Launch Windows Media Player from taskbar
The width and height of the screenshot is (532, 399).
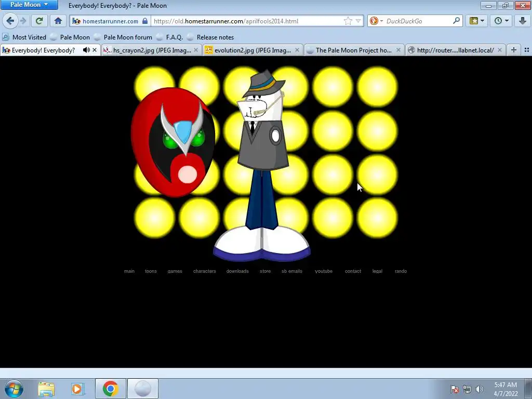click(78, 389)
